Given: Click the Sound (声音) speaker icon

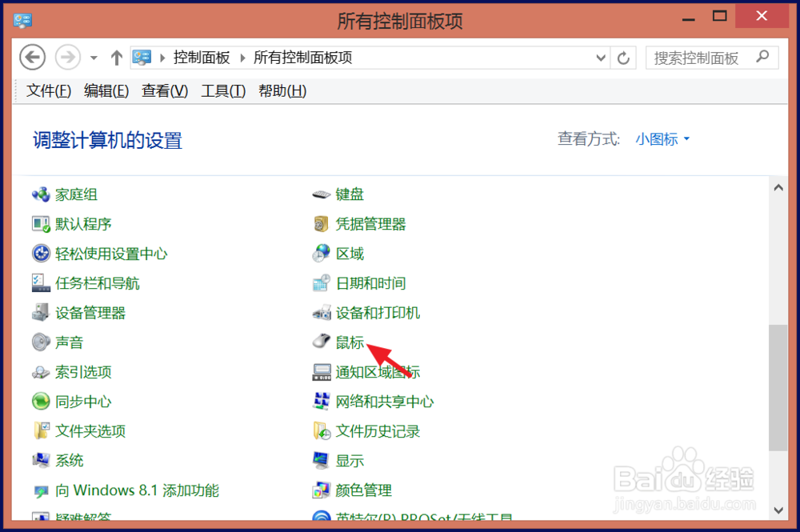Looking at the screenshot, I should click(41, 342).
